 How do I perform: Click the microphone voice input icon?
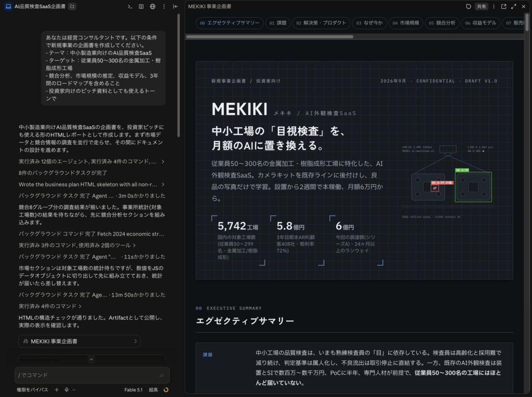(x=66, y=390)
